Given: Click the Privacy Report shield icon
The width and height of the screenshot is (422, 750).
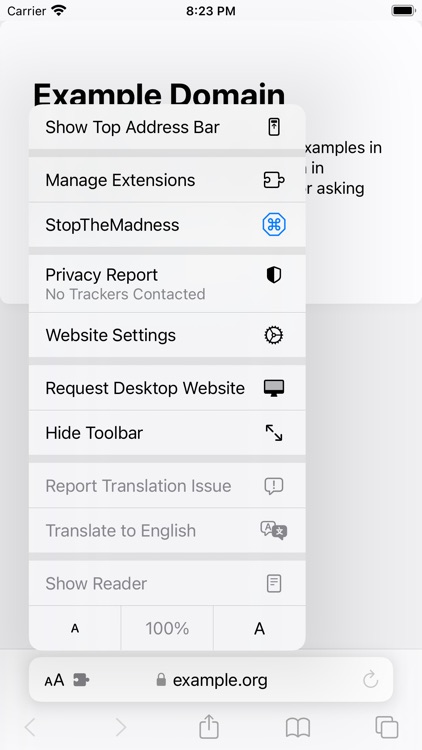Looking at the screenshot, I should pos(274,275).
